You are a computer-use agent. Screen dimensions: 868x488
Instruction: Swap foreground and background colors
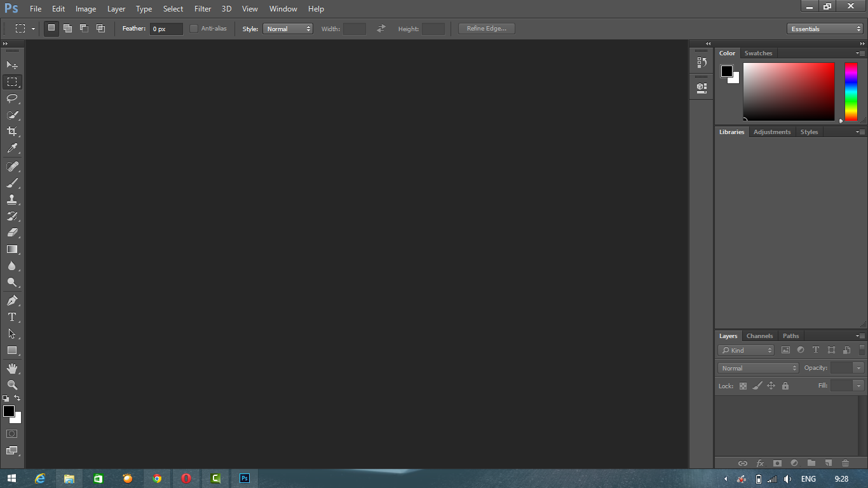17,398
